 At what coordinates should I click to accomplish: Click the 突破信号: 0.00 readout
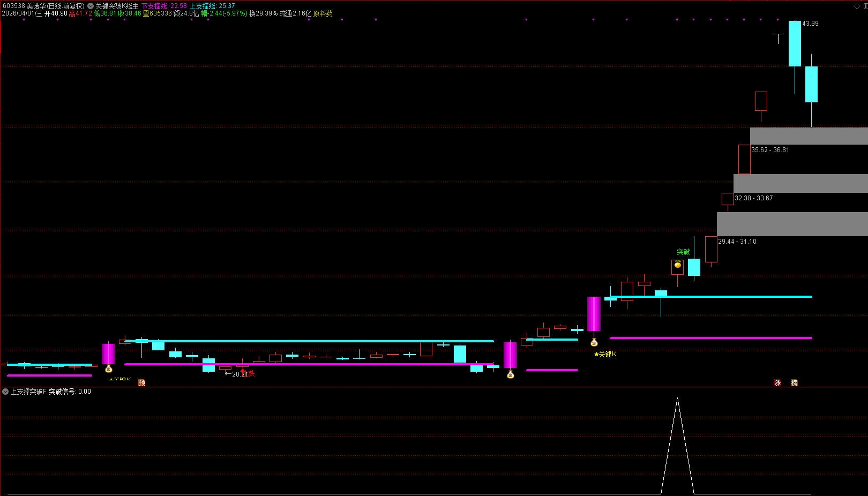(x=70, y=392)
